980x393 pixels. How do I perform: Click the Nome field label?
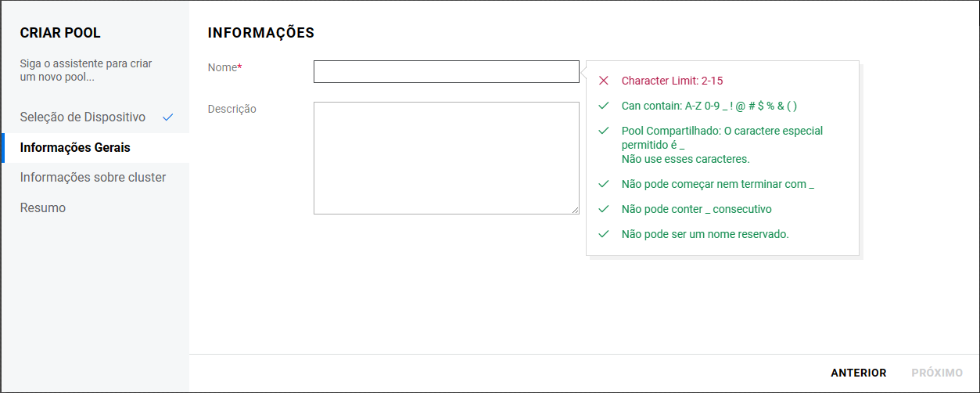click(x=224, y=68)
